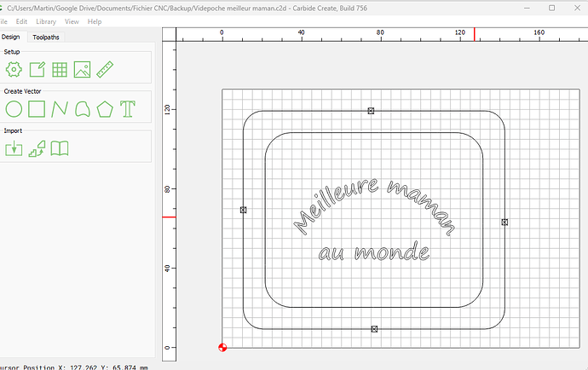
Task: Select the curved 'Meilleure maman' text
Action: [x=375, y=206]
